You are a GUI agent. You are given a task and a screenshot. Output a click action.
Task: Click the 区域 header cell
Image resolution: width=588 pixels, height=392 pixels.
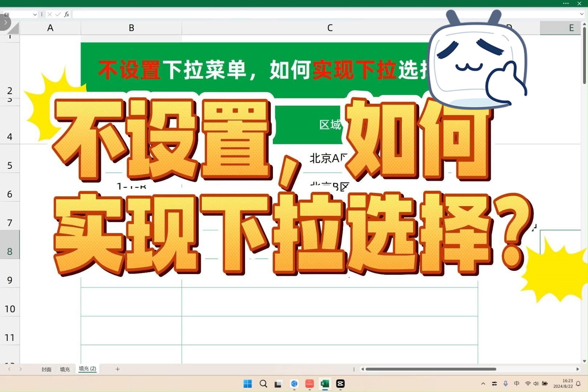pos(330,125)
